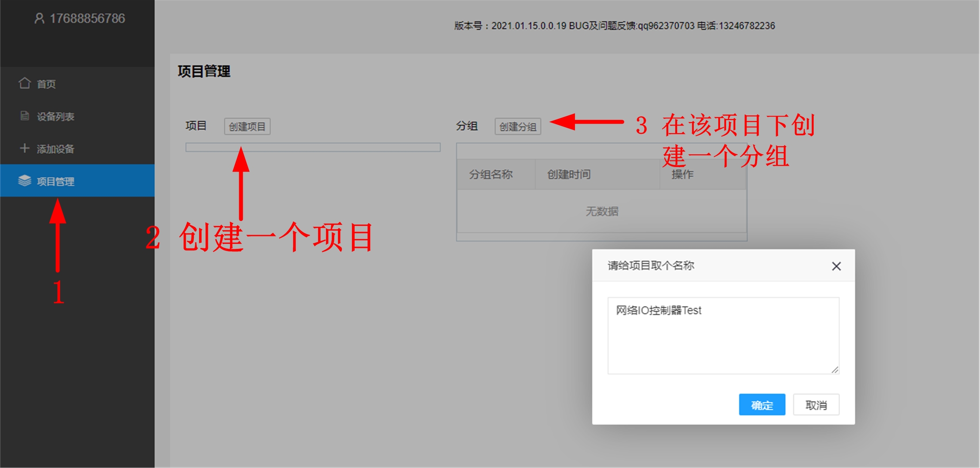The image size is (980, 468).
Task: Click the document icon beside 设备列表
Action: (25, 117)
